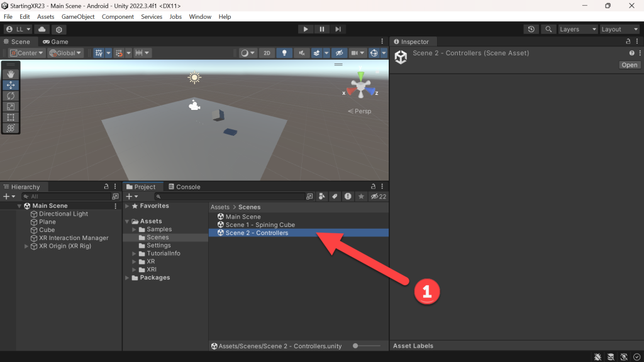Pause the game playback

click(x=322, y=29)
